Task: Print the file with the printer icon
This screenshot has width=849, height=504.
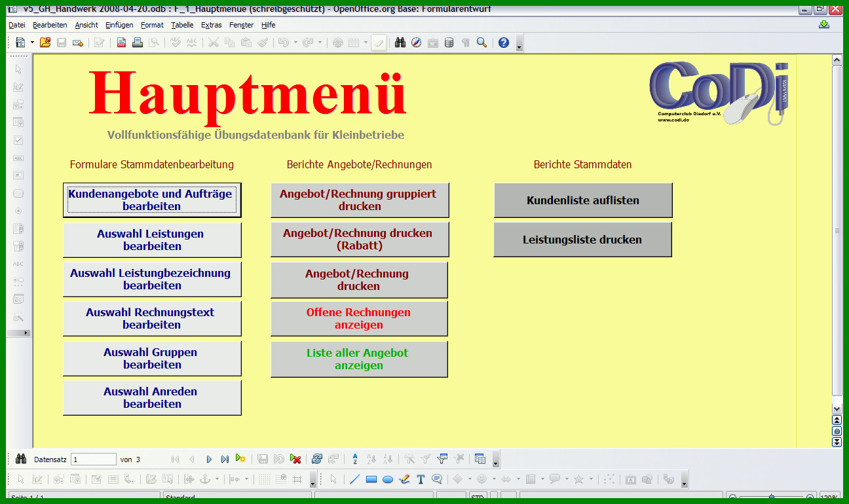Action: click(138, 43)
